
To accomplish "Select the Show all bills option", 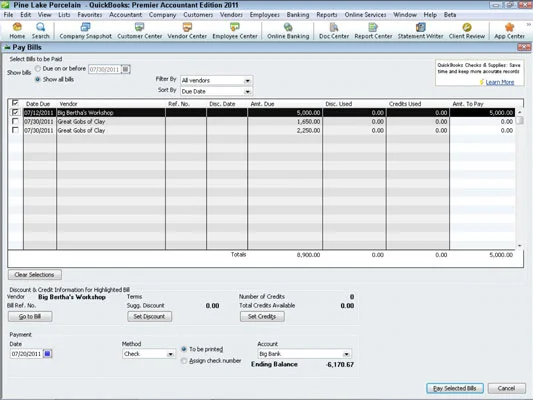I will [38, 79].
